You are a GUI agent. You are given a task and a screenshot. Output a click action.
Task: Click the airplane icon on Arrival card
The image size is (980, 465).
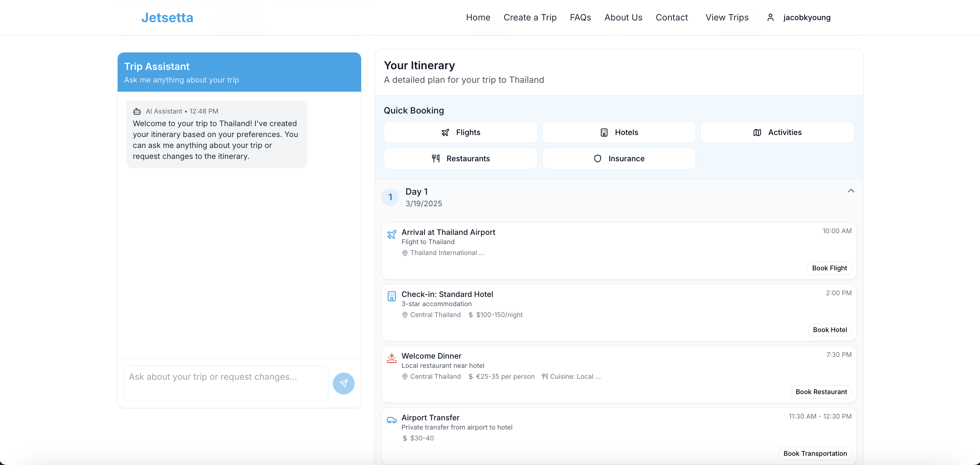pos(391,234)
